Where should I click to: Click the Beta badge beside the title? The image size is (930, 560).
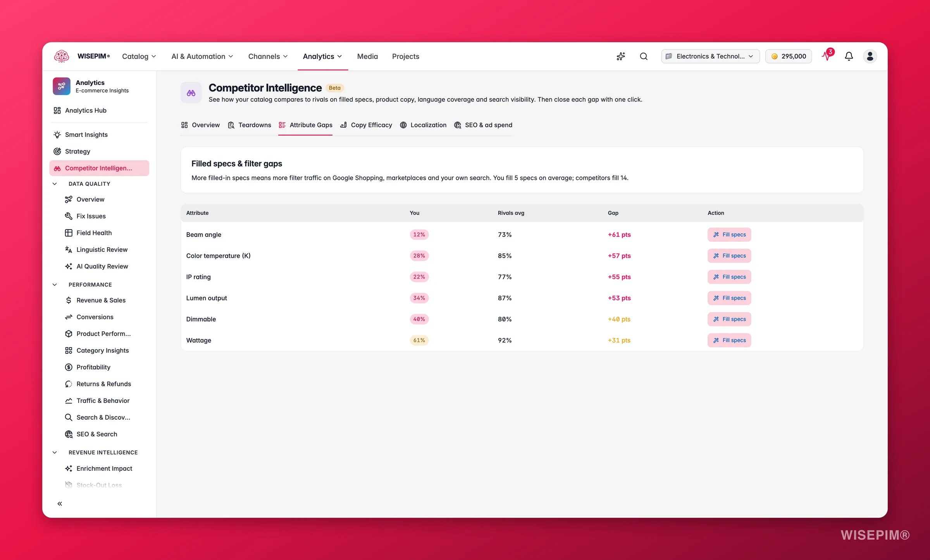click(334, 88)
